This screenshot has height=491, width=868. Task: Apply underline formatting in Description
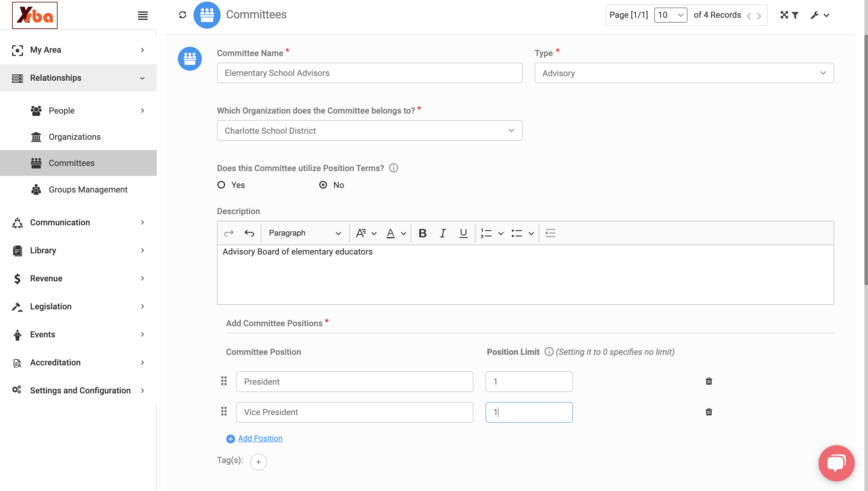[x=464, y=233]
